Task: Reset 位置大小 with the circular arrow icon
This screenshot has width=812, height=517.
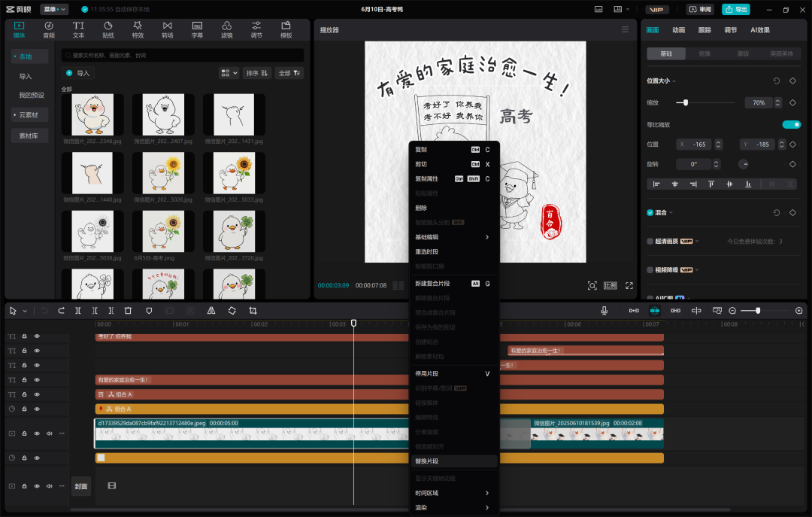Action: (x=776, y=81)
